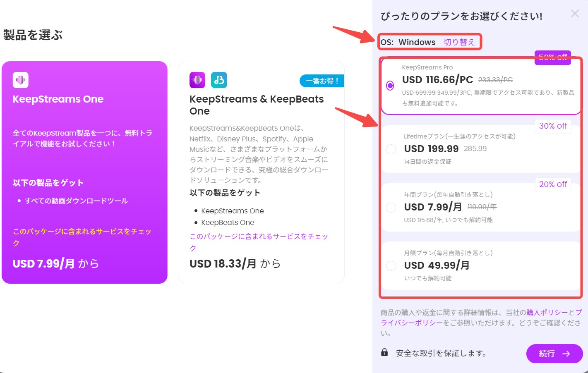The image size is (588, 373).
Task: Click the 一番お得！ badge
Action: tap(322, 81)
